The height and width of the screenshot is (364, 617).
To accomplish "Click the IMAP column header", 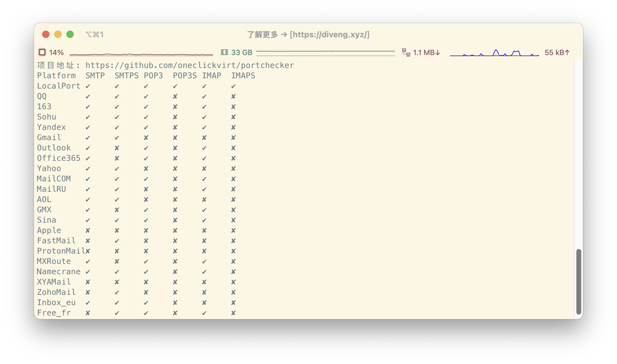I will (212, 76).
